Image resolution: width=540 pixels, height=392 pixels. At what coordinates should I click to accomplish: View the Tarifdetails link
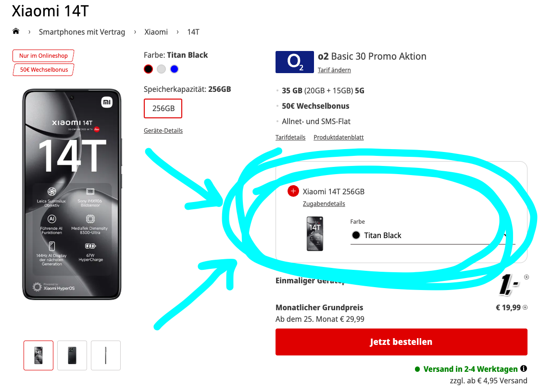click(x=290, y=138)
